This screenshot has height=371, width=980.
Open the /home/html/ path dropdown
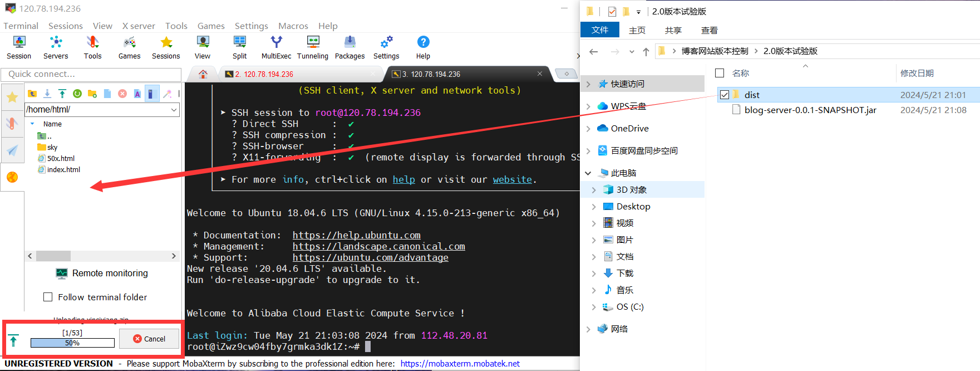pos(174,110)
